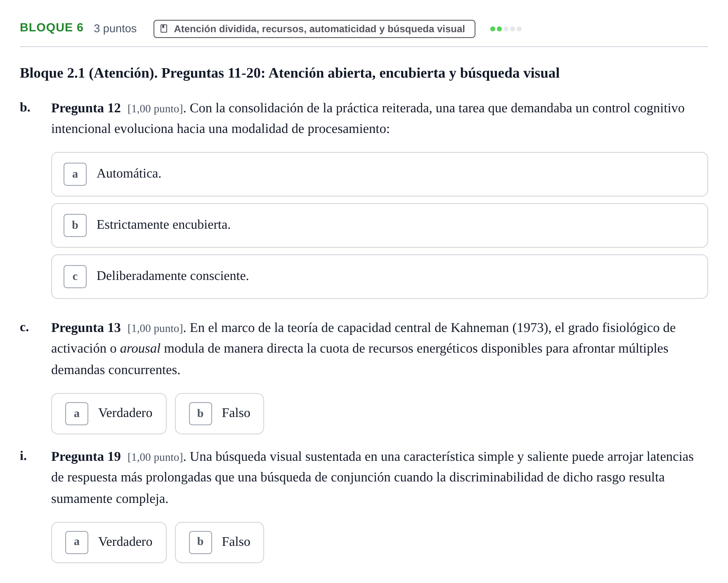Answer Verdadero on Pregunta 19
This screenshot has width=728, height=583.
click(x=109, y=543)
